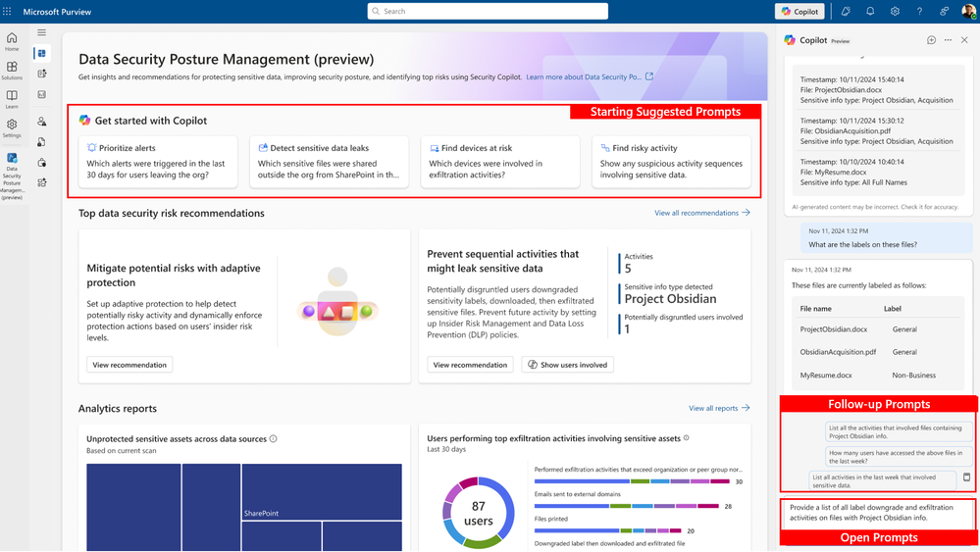Open View all reports link
Image resolution: width=980 pixels, height=552 pixels.
click(x=719, y=409)
